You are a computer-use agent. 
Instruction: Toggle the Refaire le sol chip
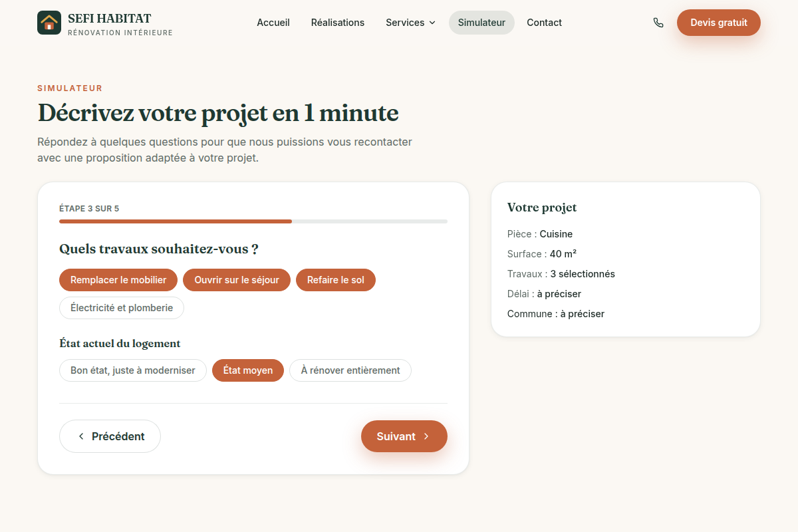pyautogui.click(x=336, y=280)
